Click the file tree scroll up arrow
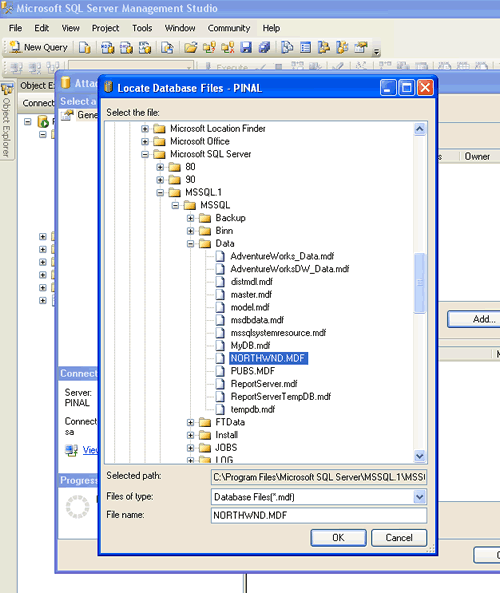 (x=420, y=129)
